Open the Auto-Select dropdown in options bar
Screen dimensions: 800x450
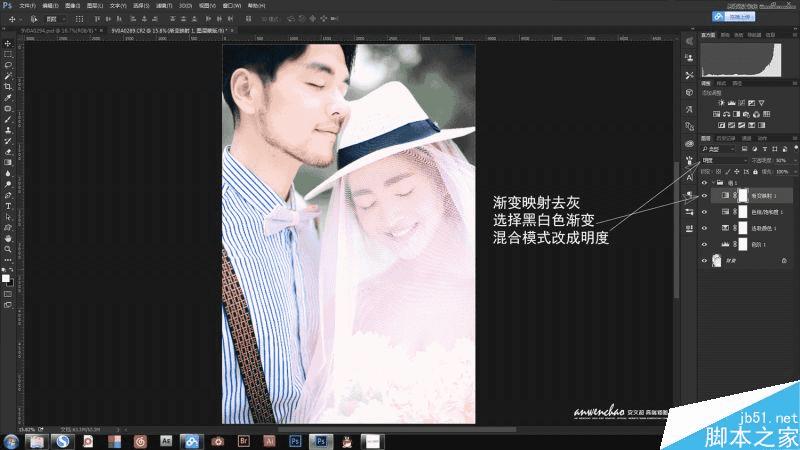(x=55, y=19)
